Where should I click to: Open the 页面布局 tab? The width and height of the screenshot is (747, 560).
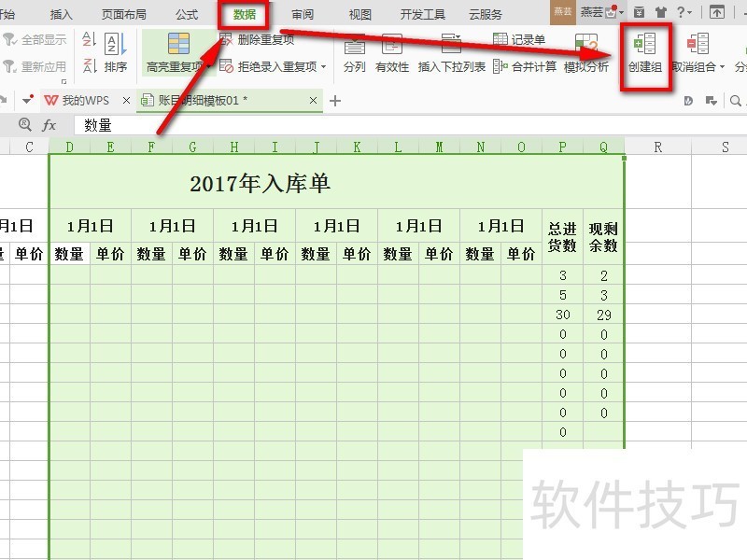pyautogui.click(x=124, y=15)
